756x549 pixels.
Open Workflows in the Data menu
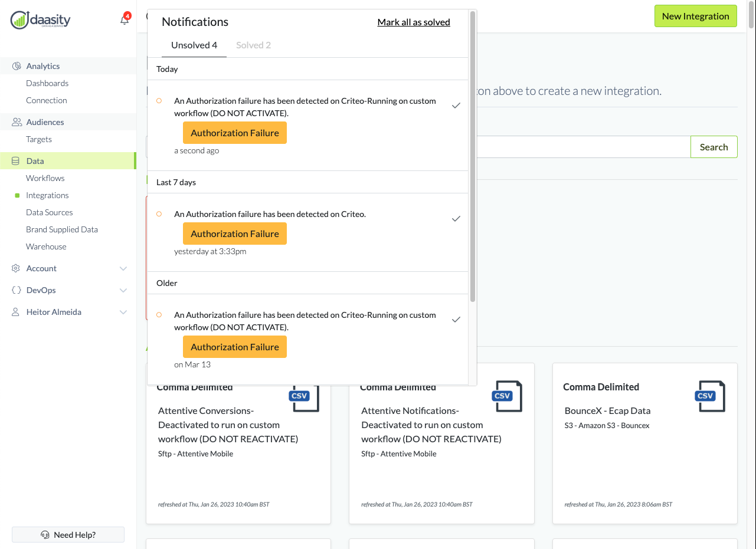45,178
